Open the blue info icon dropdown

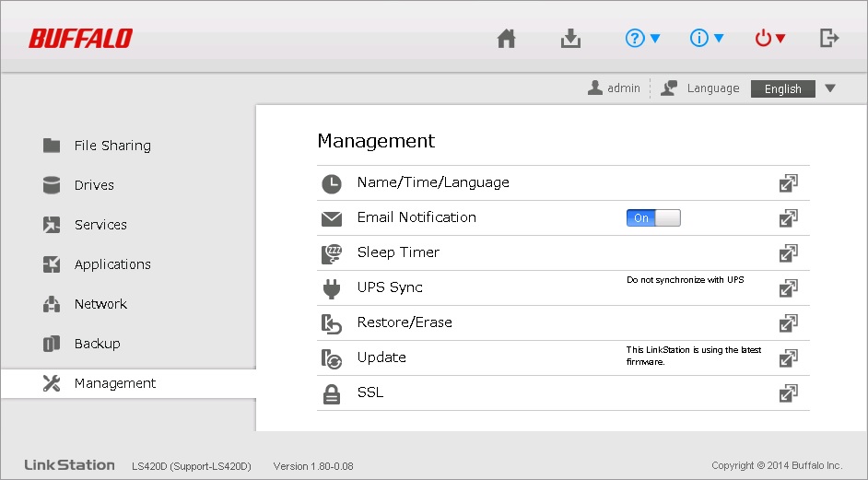707,38
